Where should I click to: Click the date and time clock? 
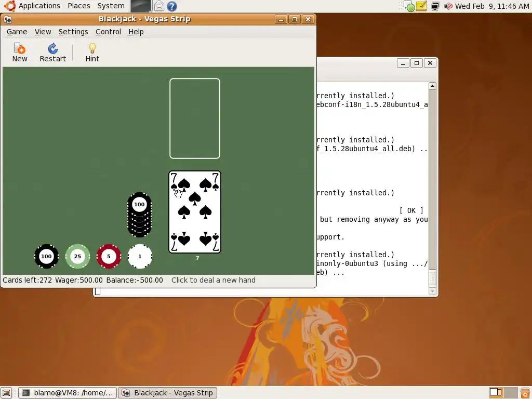[492, 6]
